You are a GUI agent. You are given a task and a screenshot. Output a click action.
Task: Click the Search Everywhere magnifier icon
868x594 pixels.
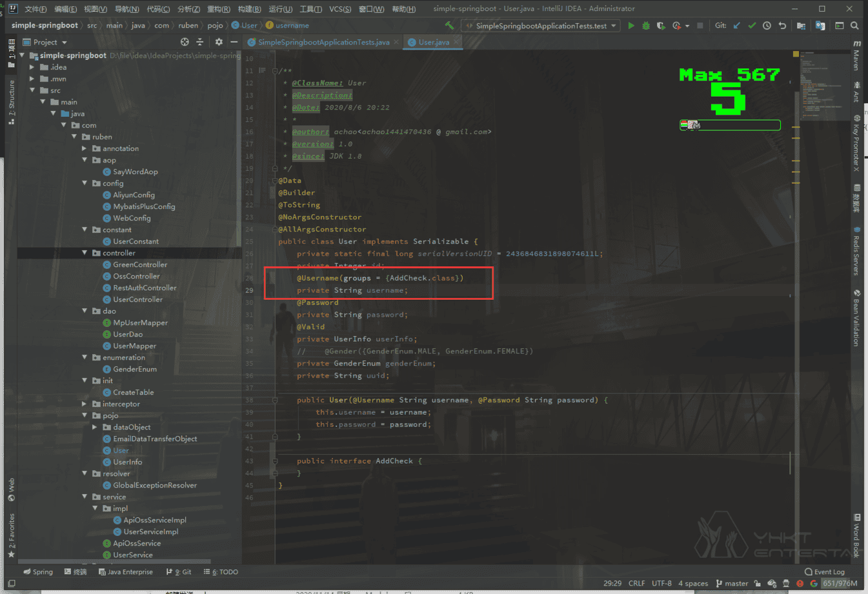(854, 26)
